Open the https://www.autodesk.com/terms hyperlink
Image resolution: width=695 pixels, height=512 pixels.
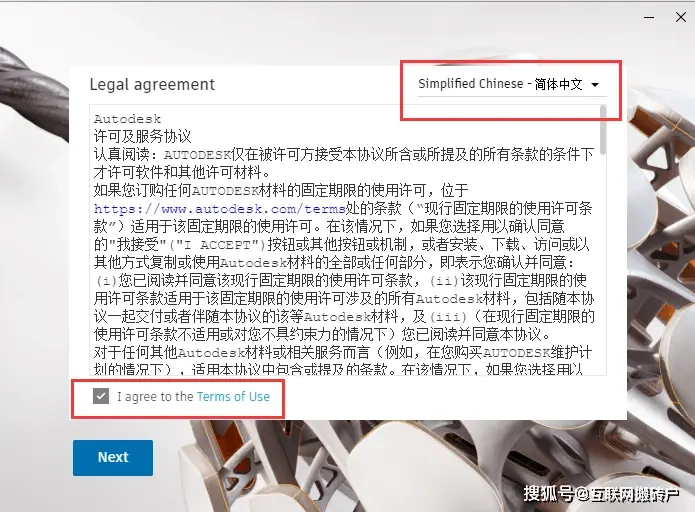pos(220,208)
